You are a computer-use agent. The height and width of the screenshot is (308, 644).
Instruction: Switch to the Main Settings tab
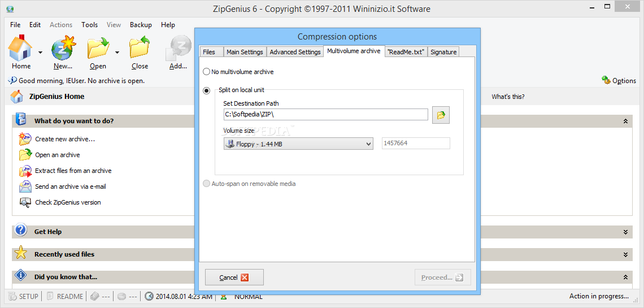click(x=245, y=52)
